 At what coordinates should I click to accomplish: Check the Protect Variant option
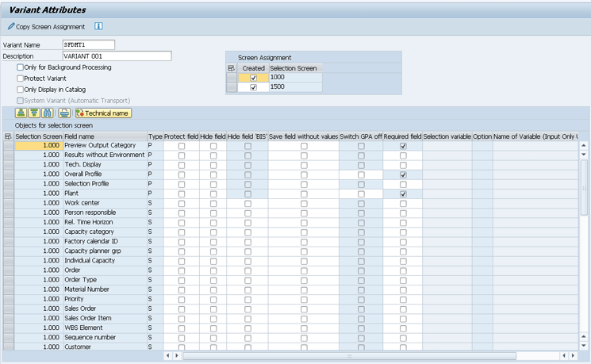tap(21, 79)
